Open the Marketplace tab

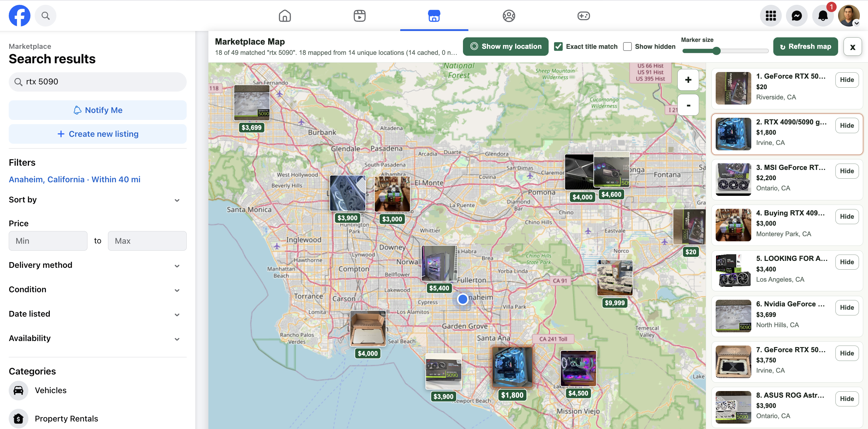pyautogui.click(x=434, y=16)
